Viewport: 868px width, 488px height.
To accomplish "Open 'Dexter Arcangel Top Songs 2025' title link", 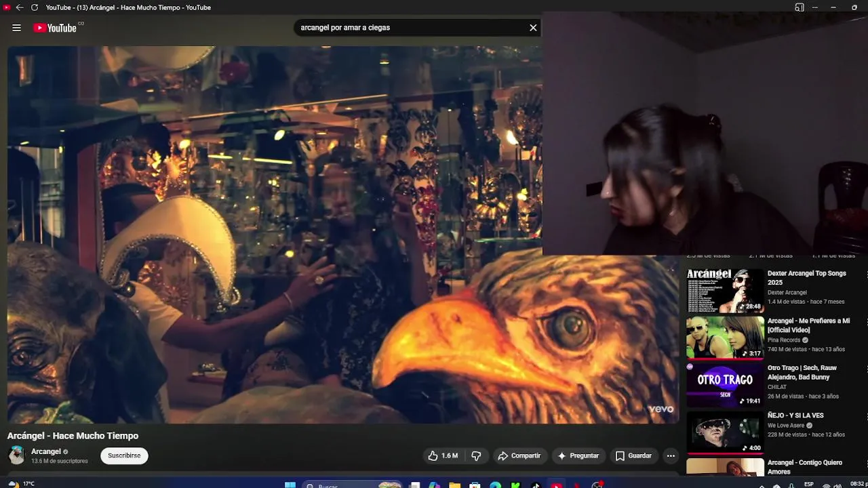I will pyautogui.click(x=807, y=278).
